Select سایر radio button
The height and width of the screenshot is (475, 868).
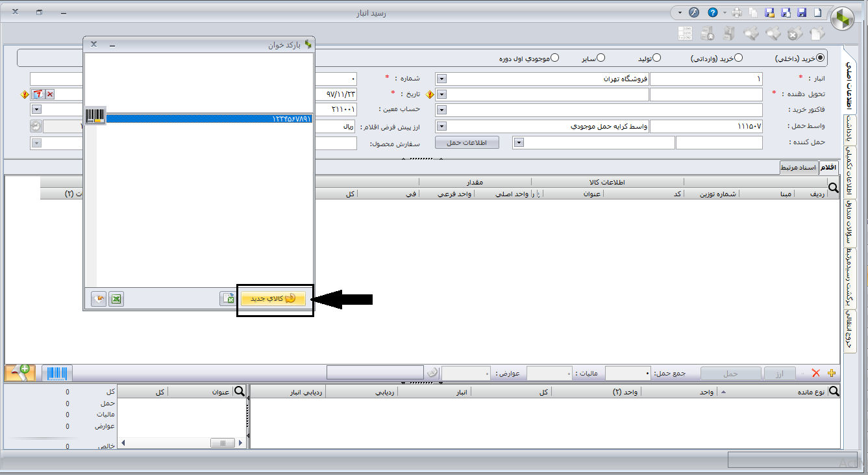click(601, 58)
